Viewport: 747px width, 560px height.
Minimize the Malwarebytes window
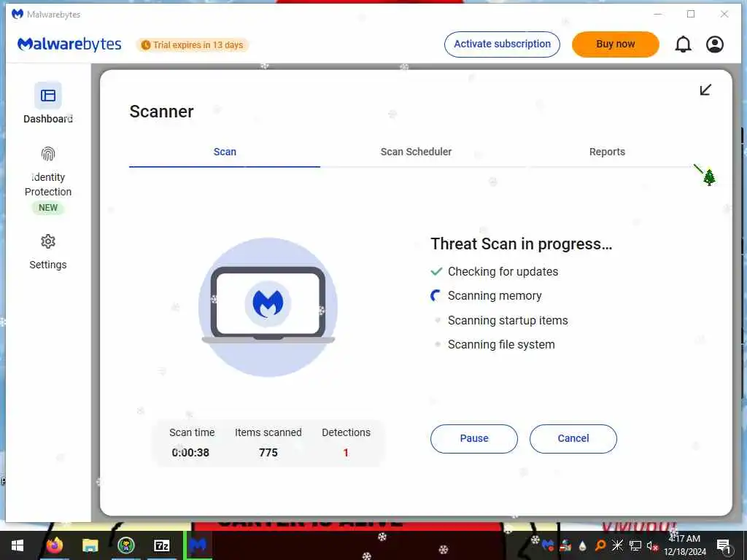(x=658, y=15)
